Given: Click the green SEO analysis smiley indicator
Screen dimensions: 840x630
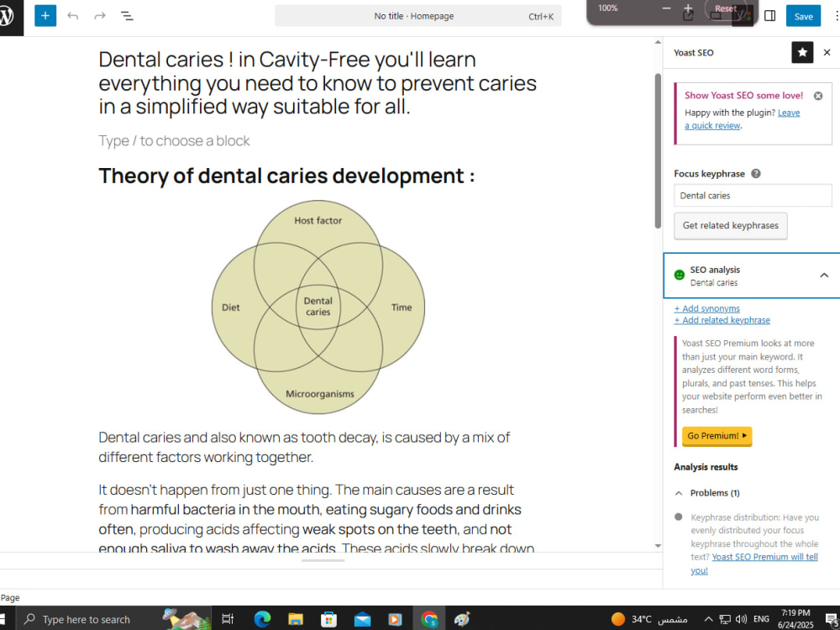Looking at the screenshot, I should click(x=680, y=275).
